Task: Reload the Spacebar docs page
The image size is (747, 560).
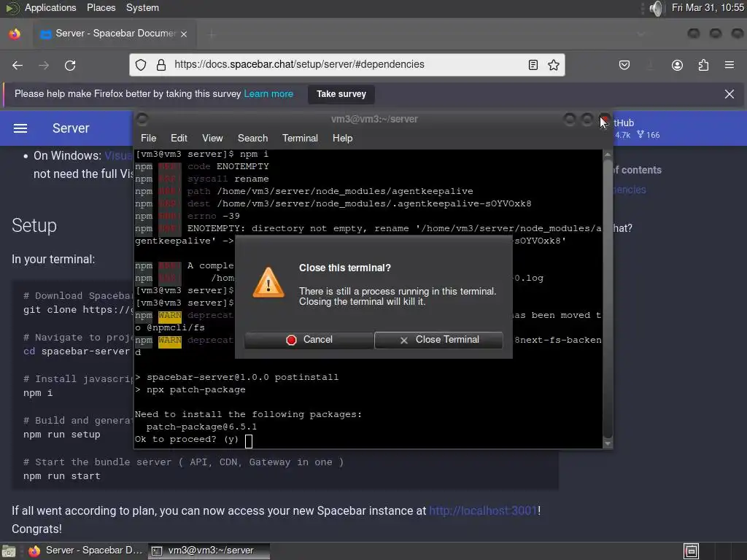Action: (x=70, y=65)
